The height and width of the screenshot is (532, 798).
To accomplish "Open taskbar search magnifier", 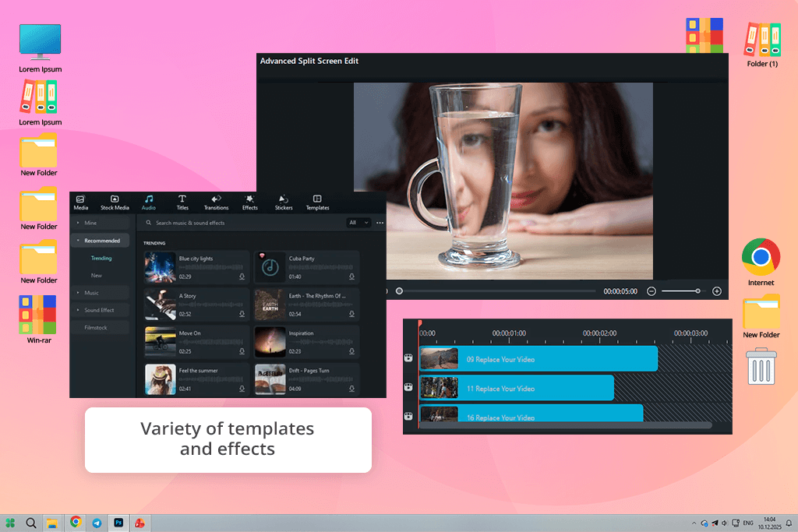I will tap(31, 523).
